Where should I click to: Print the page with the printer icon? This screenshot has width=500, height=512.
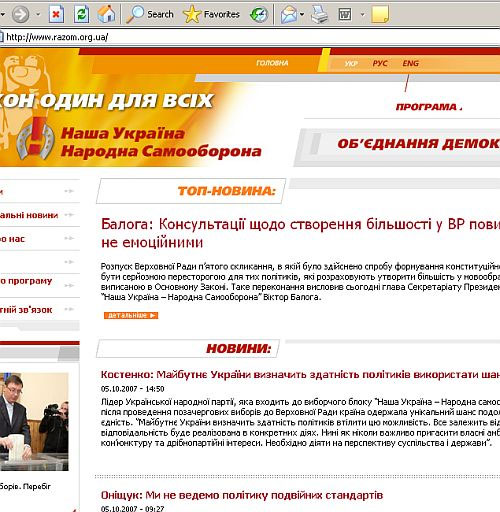pyautogui.click(x=319, y=15)
